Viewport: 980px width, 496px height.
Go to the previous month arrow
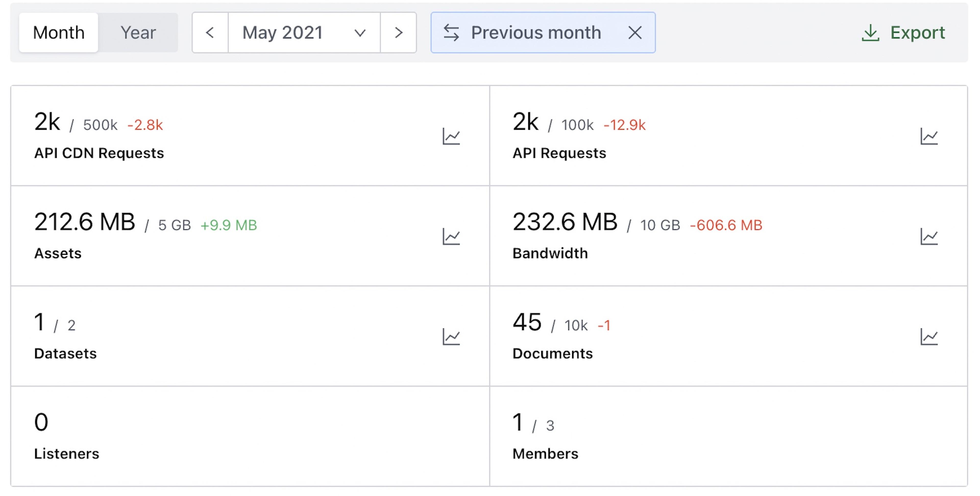click(210, 33)
